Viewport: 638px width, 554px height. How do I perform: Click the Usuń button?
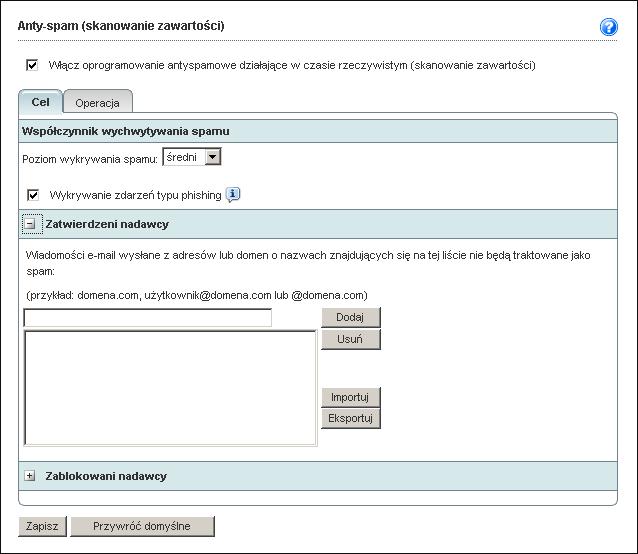[350, 339]
